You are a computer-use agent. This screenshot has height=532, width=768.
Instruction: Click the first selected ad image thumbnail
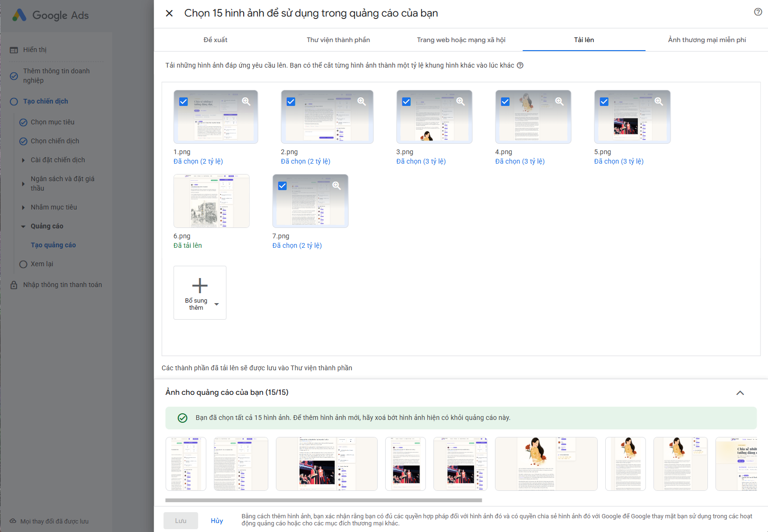(186, 464)
